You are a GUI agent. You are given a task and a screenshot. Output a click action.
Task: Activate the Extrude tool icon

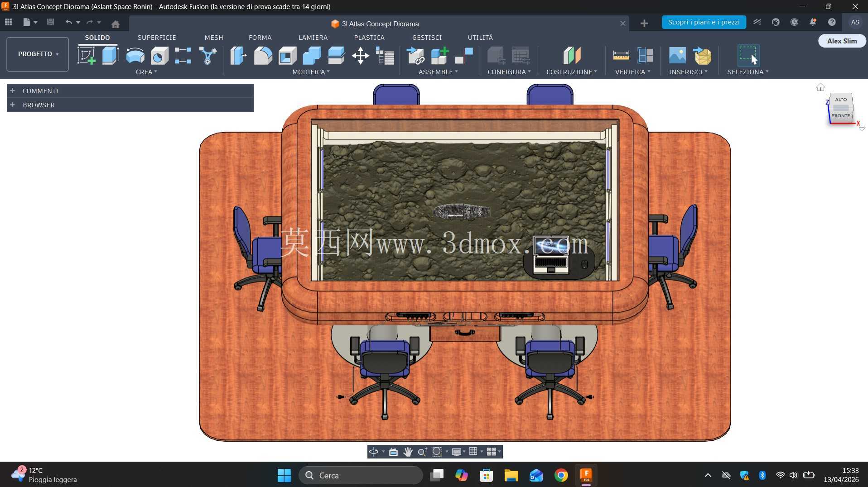pos(111,56)
